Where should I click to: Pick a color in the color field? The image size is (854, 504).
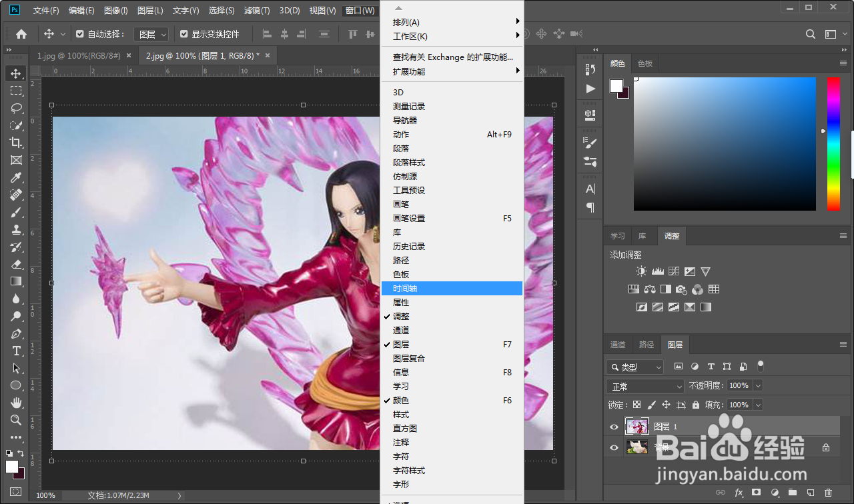tap(725, 143)
